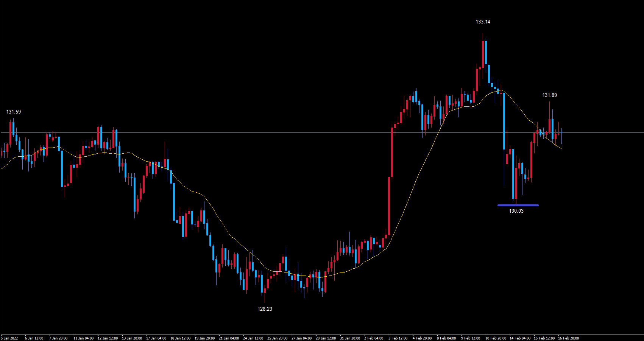Click "14 Feb 04:00" on the time axis
The height and width of the screenshot is (341, 644).
[x=520, y=338]
